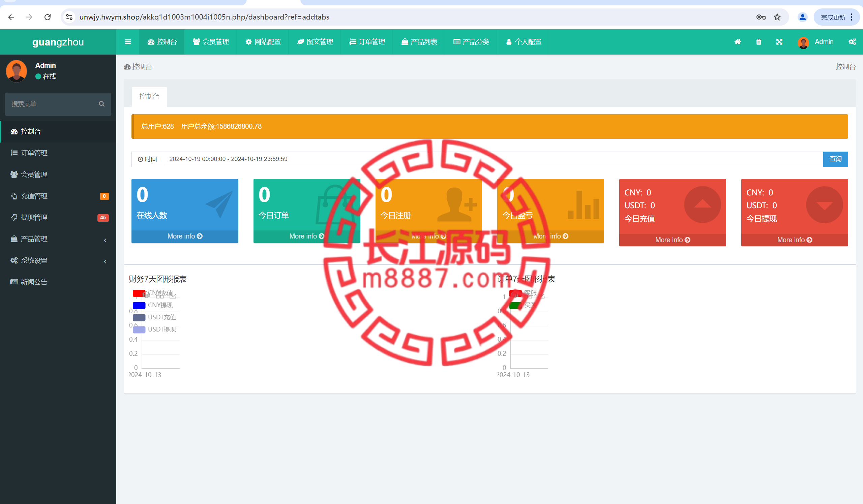Image resolution: width=863 pixels, height=504 pixels.
Task: Select 订单管理 in the top navigation
Action: pos(367,42)
